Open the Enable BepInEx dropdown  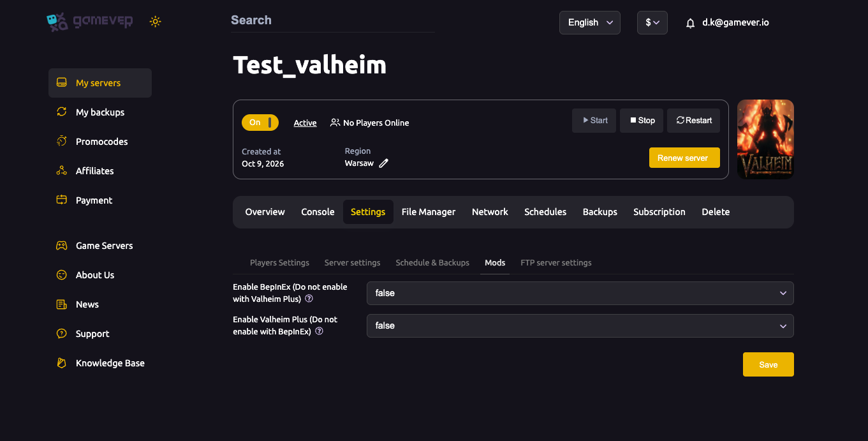[x=580, y=293]
